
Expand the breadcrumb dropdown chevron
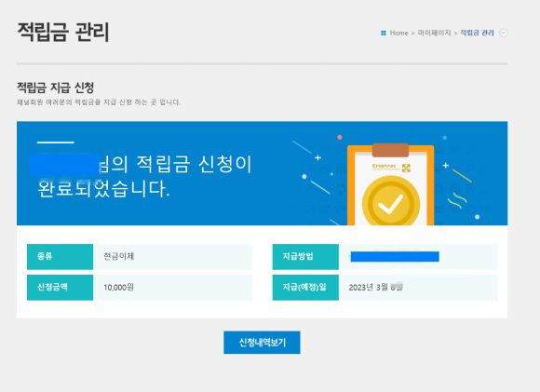504,33
